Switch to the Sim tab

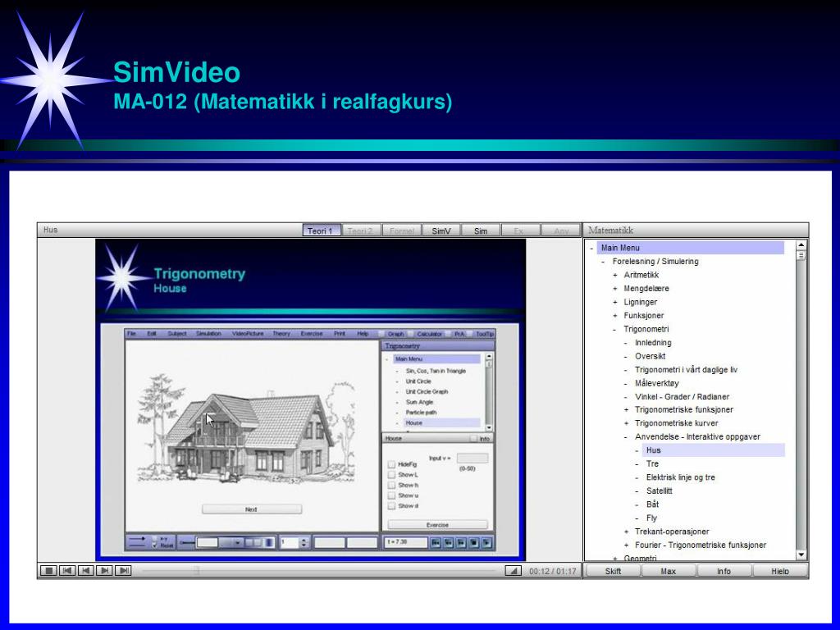[481, 231]
